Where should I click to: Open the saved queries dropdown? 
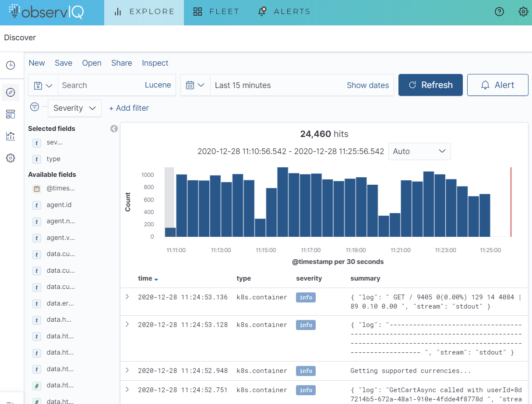tap(43, 85)
